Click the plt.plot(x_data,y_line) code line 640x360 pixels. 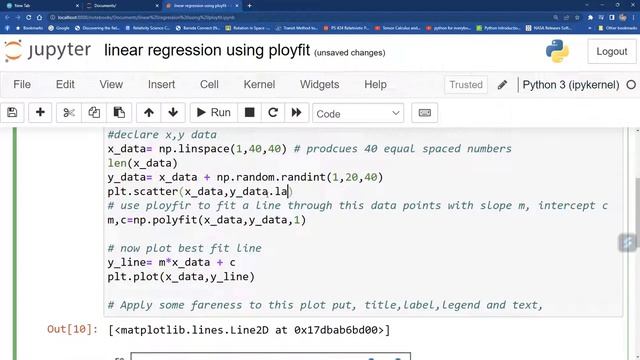click(181, 277)
